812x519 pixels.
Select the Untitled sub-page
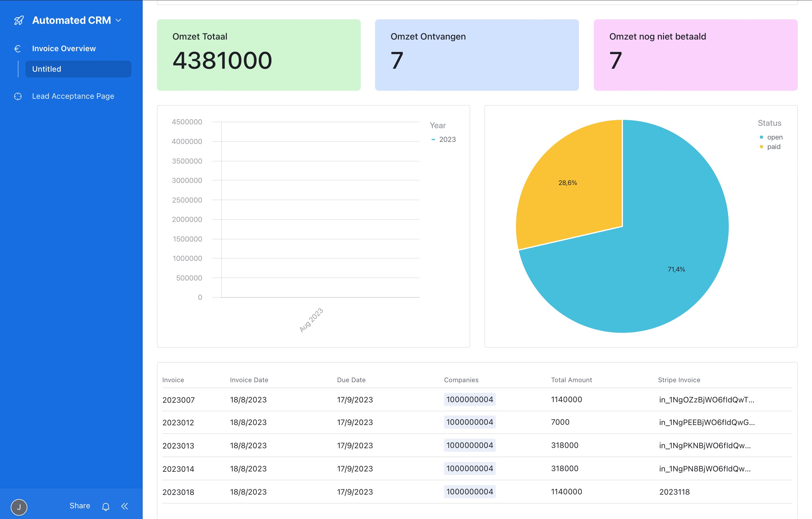[78, 69]
